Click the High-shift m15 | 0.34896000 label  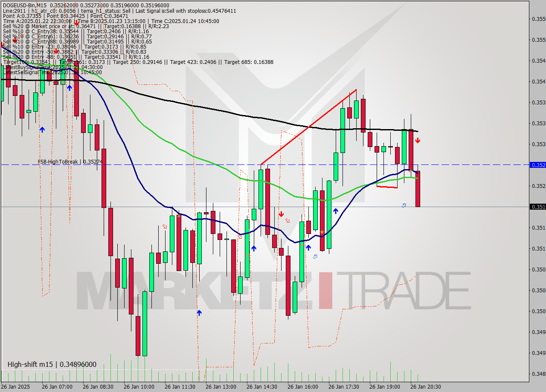point(52,364)
